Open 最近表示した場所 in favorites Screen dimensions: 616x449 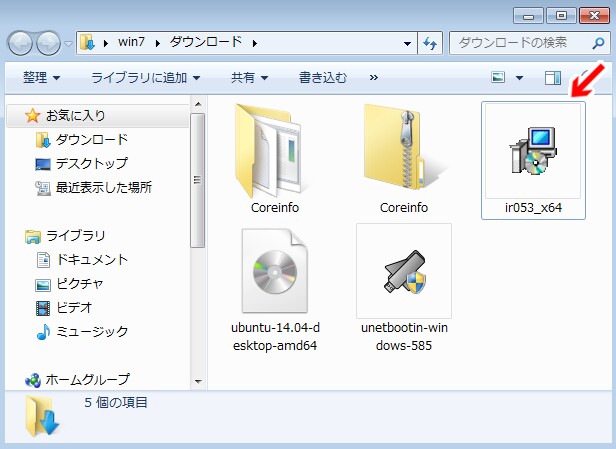coord(104,187)
